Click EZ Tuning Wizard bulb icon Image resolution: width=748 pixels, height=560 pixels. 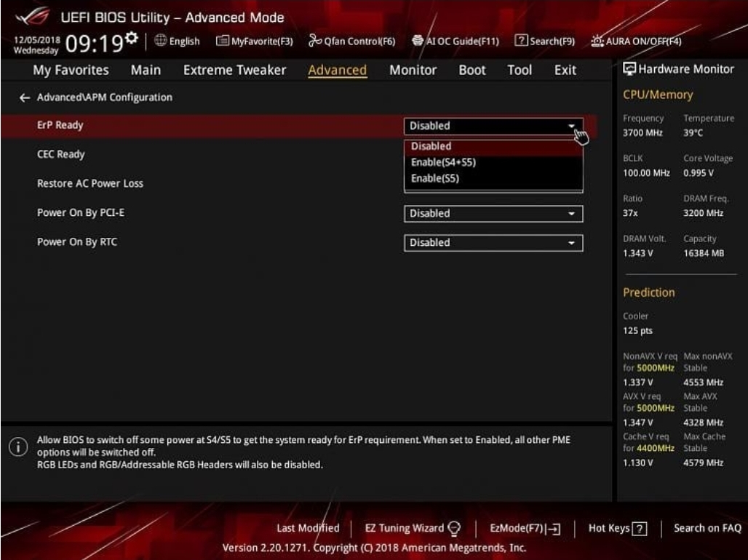(454, 528)
